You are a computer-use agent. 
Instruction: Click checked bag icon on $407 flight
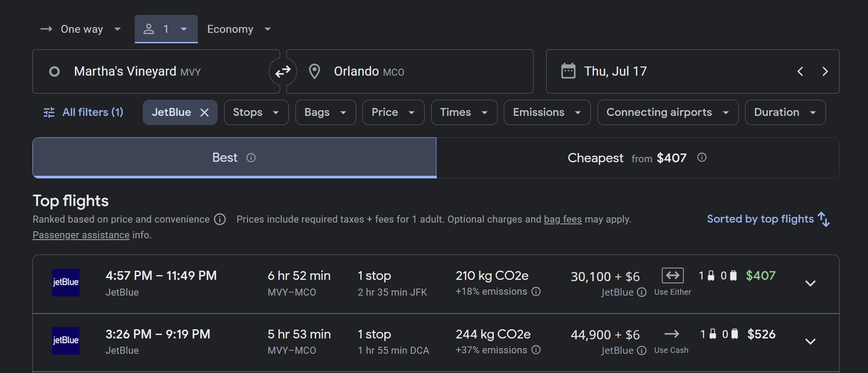click(734, 275)
